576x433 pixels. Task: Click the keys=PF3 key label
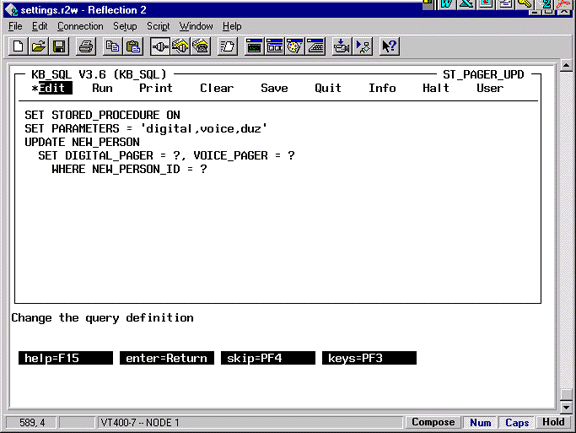coord(369,358)
